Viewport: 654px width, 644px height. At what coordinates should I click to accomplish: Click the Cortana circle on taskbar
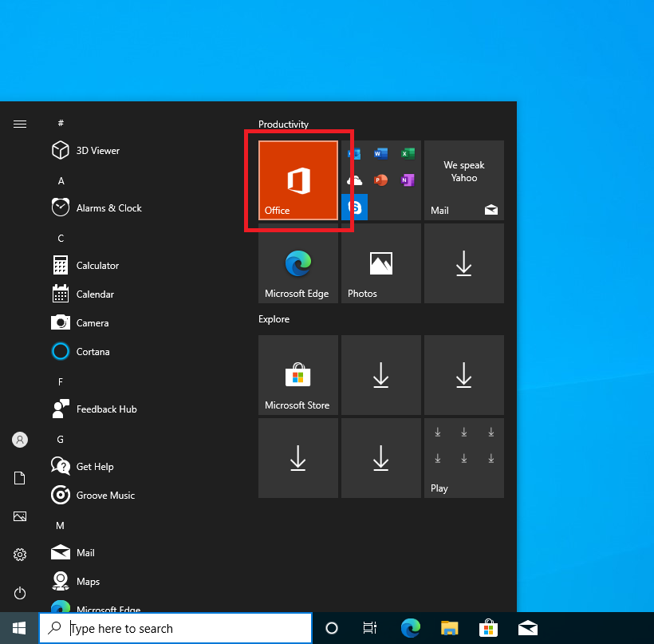tap(332, 628)
